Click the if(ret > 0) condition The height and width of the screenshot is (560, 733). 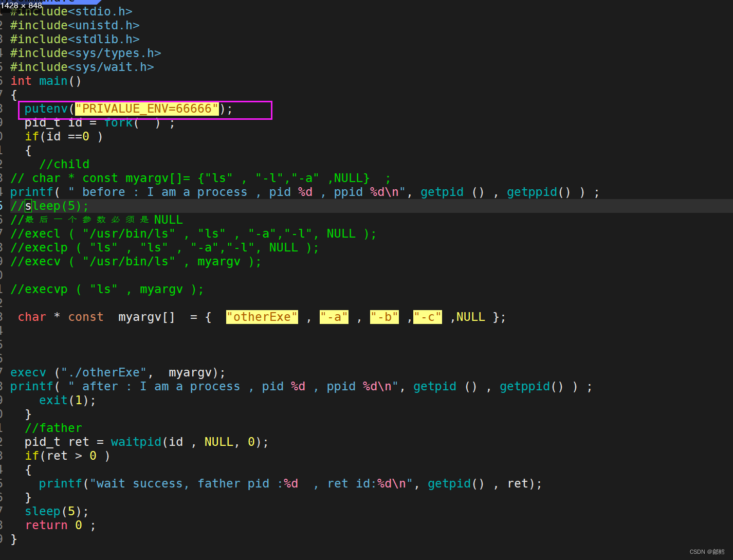click(x=67, y=456)
